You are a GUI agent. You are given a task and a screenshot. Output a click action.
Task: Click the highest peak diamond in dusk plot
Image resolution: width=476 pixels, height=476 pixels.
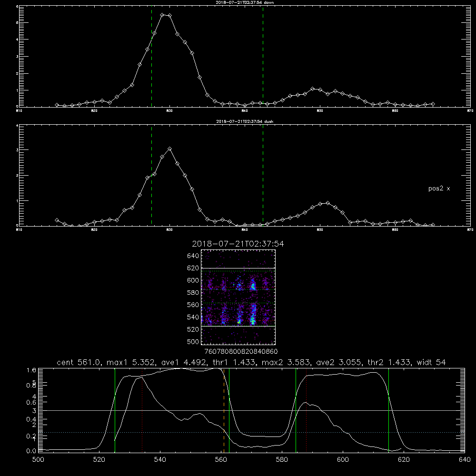coord(170,149)
